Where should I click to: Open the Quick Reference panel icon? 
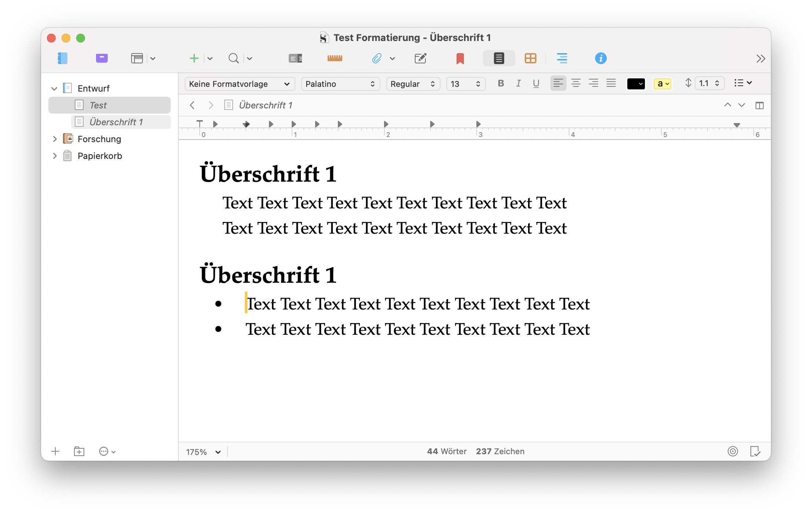tap(295, 58)
